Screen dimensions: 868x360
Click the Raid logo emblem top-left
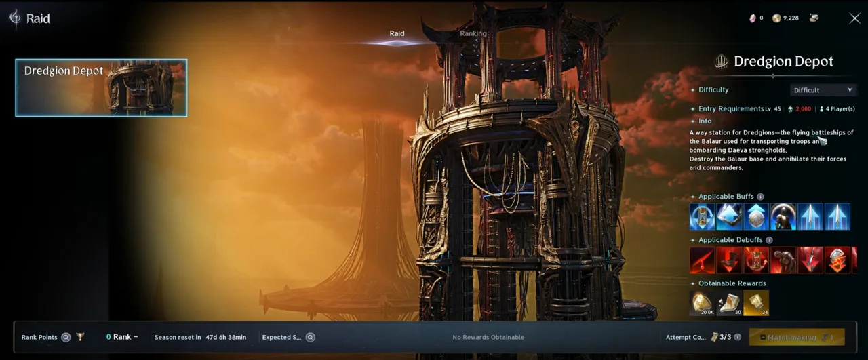click(x=15, y=18)
